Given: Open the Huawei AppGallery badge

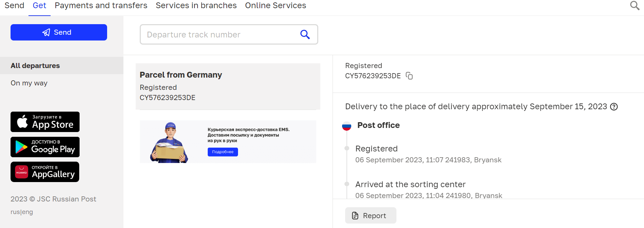Looking at the screenshot, I should point(45,172).
